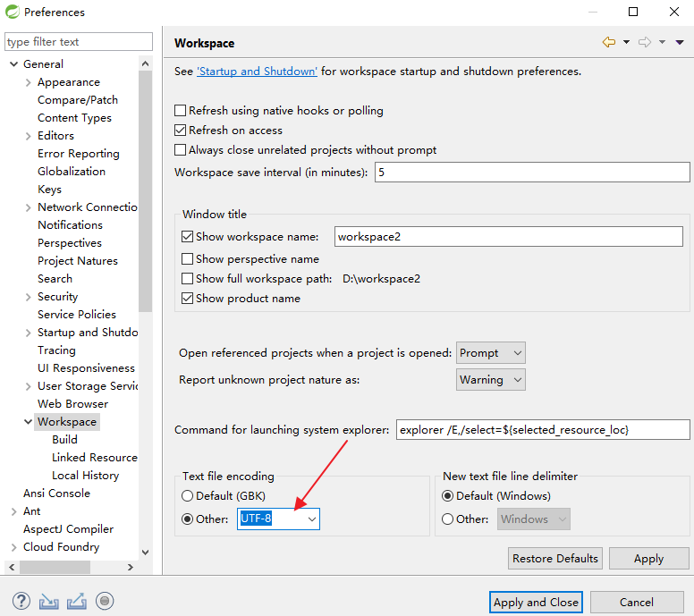Click the Oomph preference recorder icon

[105, 602]
